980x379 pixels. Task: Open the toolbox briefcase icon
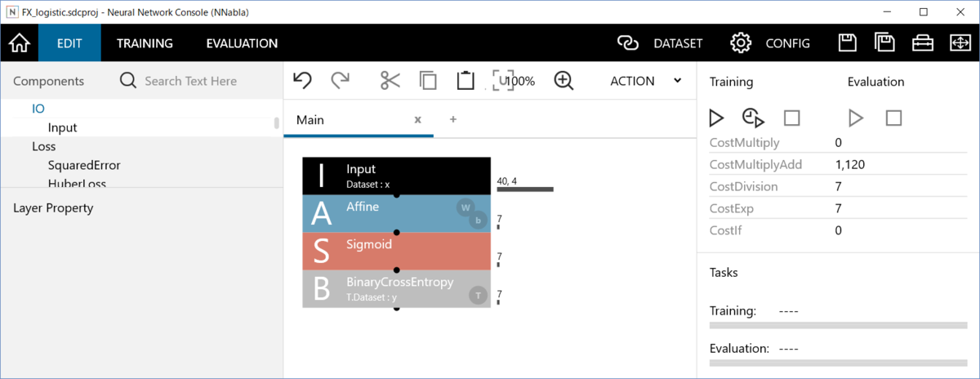(x=923, y=42)
